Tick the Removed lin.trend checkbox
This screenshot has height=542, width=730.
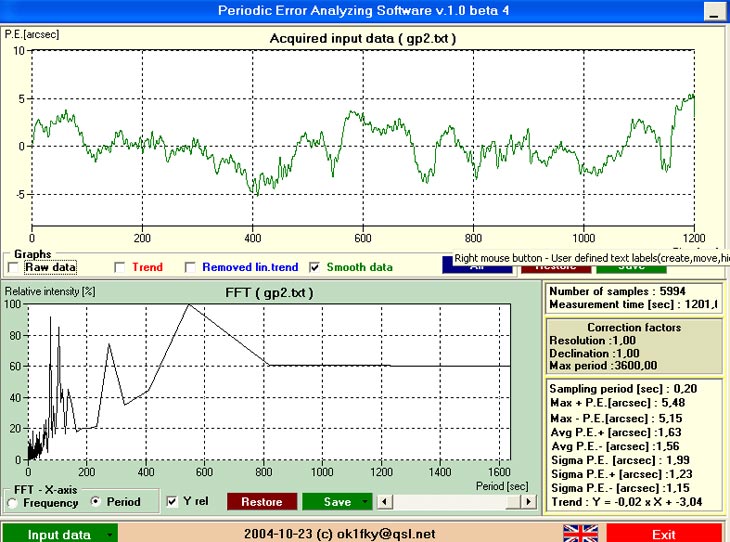click(190, 267)
